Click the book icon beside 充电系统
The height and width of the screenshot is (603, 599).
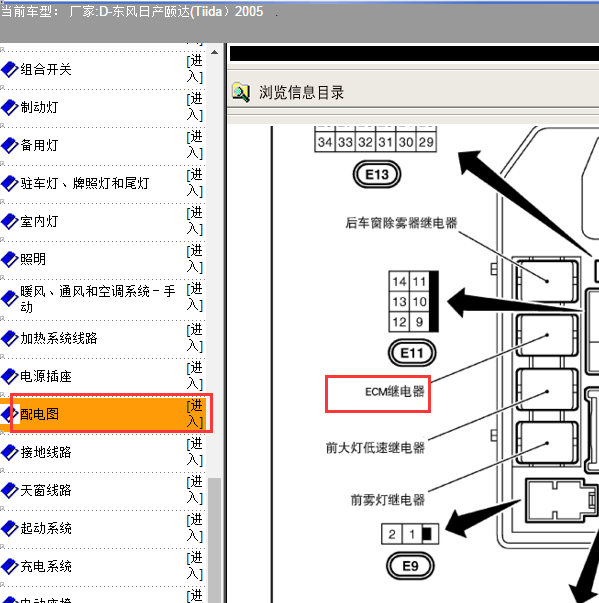[x=10, y=566]
